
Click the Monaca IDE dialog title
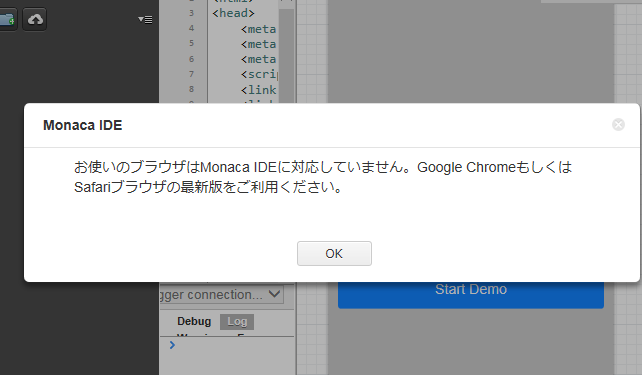pos(83,125)
